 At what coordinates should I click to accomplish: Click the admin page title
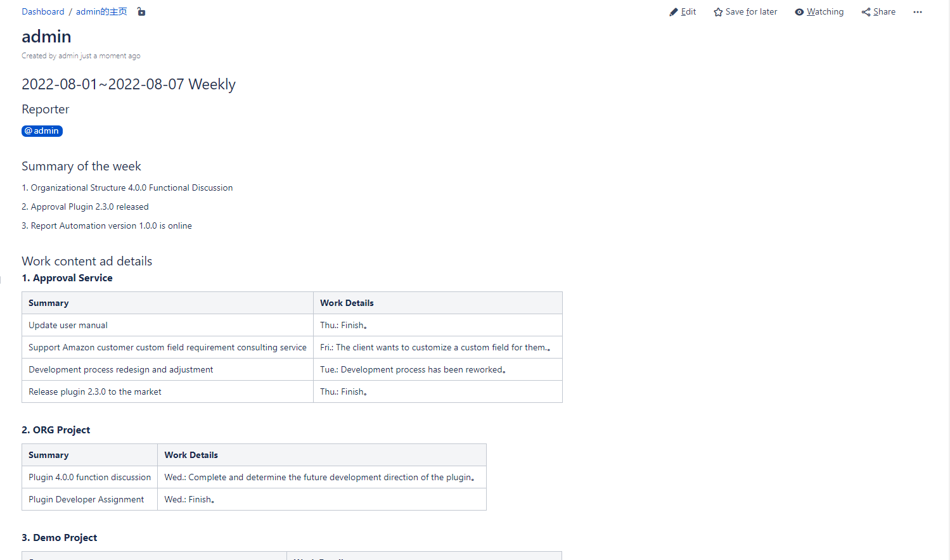[x=46, y=37]
